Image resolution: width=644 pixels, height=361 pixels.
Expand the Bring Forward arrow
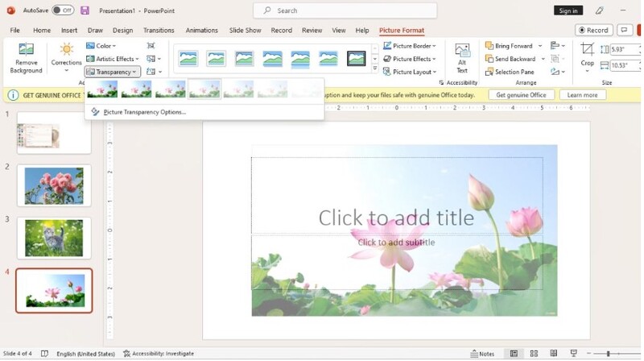point(540,46)
